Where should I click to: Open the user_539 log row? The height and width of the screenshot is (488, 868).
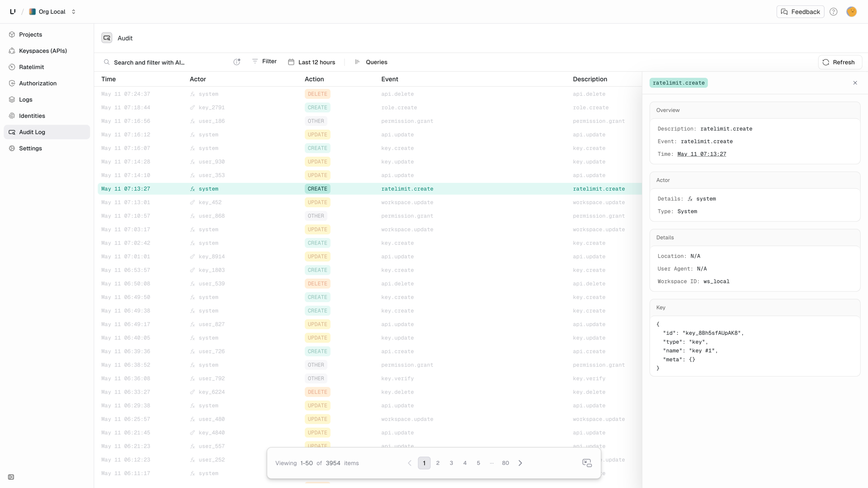tap(370, 284)
